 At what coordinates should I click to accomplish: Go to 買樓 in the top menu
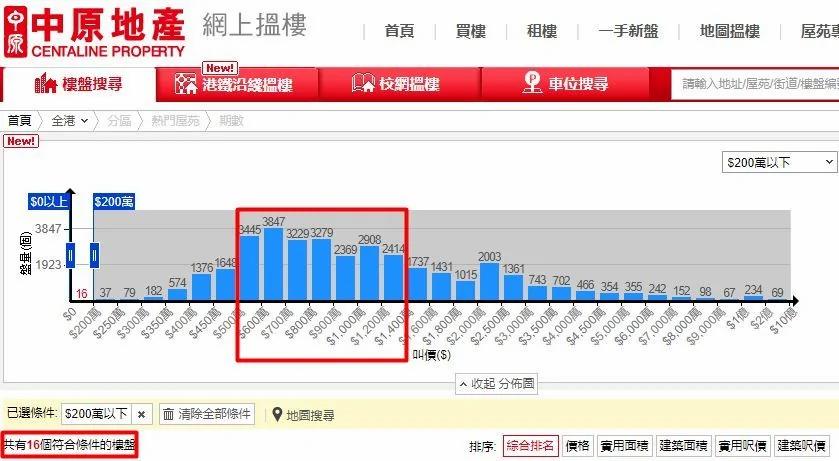(470, 31)
